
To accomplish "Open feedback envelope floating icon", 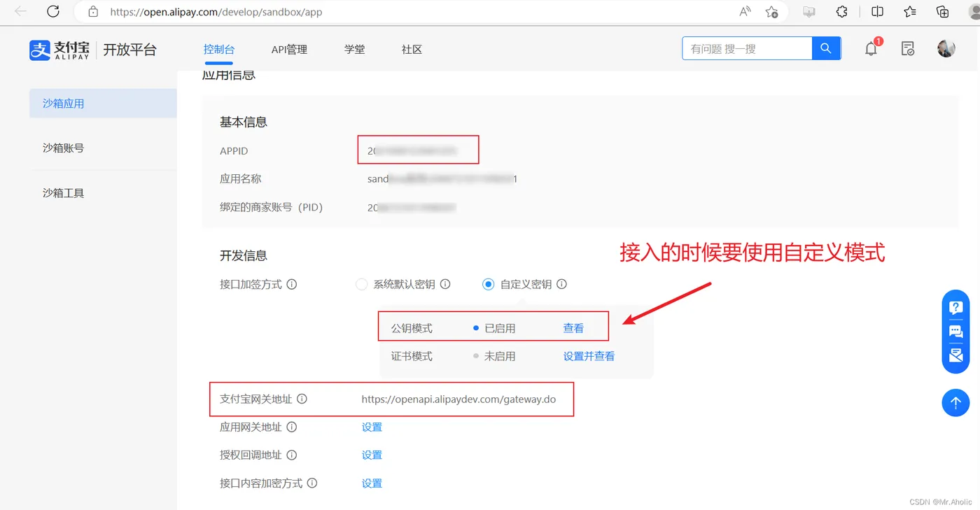I will (x=955, y=355).
